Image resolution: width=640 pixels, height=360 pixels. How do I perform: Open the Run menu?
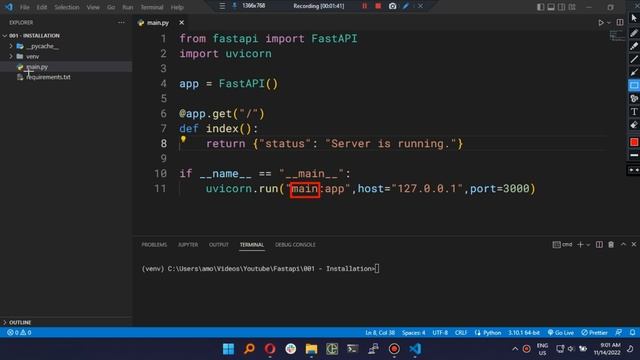128,7
